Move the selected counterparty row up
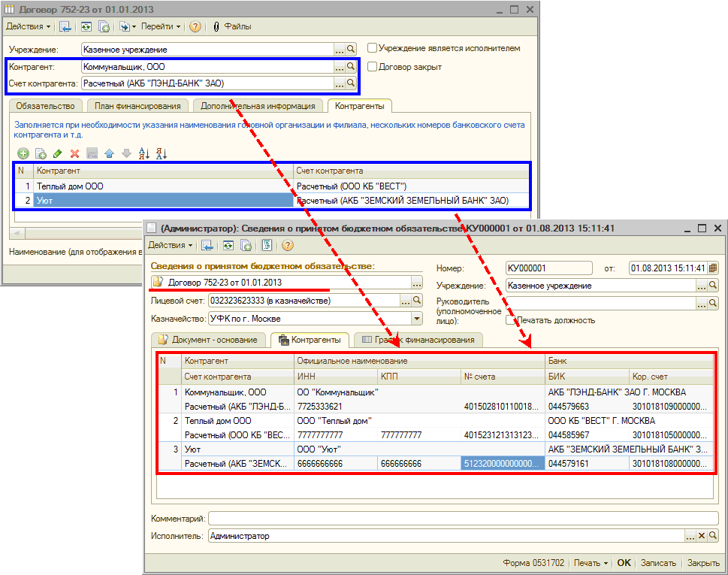 (109, 153)
